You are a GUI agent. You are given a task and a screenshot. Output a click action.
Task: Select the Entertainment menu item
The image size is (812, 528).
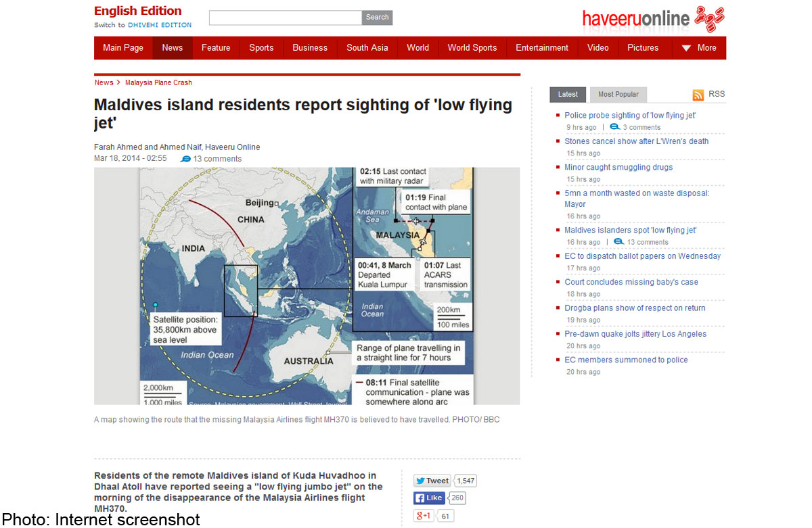click(542, 48)
